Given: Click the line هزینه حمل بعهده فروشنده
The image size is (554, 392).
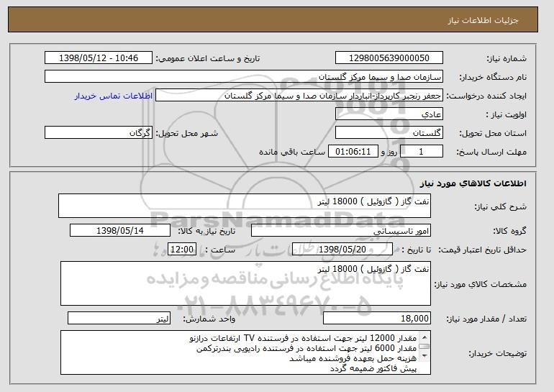Looking at the screenshot, I should click(x=353, y=358).
